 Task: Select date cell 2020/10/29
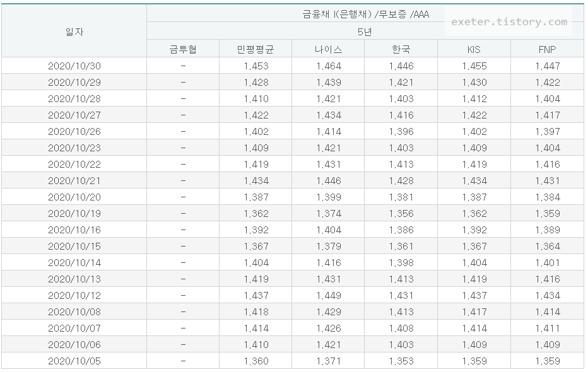(x=74, y=83)
